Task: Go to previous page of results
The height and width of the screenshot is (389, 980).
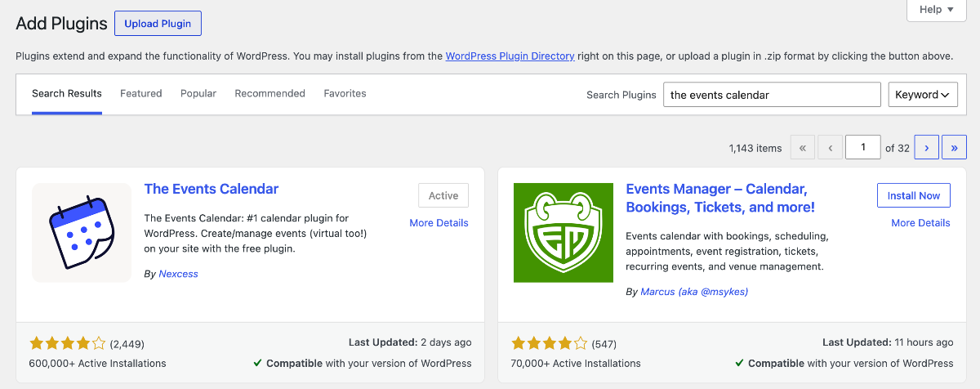Action: 830,147
